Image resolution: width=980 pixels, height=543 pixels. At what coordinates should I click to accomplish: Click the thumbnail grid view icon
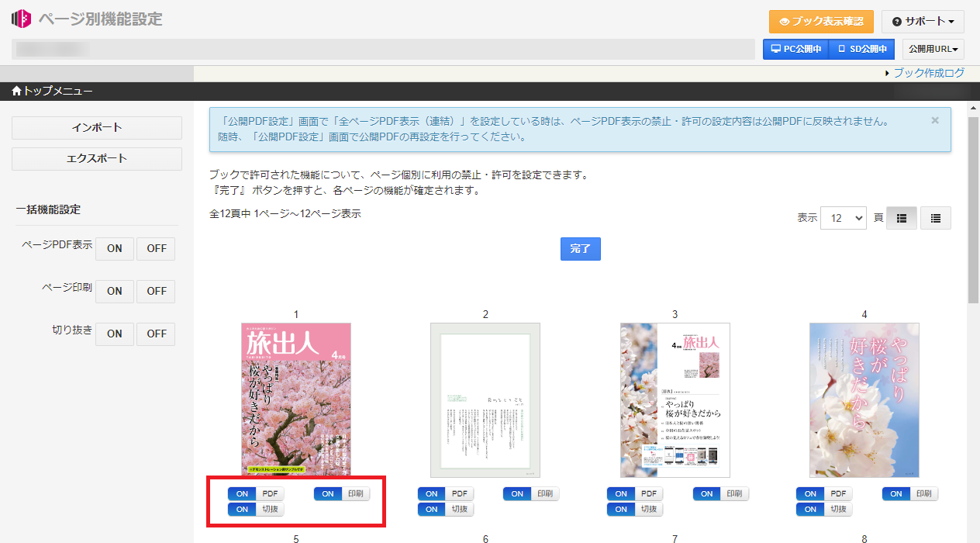[x=901, y=219]
